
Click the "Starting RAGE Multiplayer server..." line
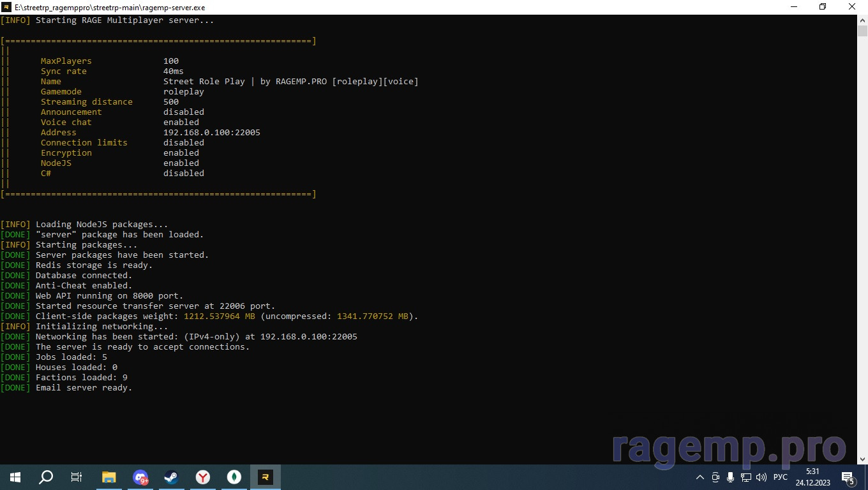(x=107, y=20)
